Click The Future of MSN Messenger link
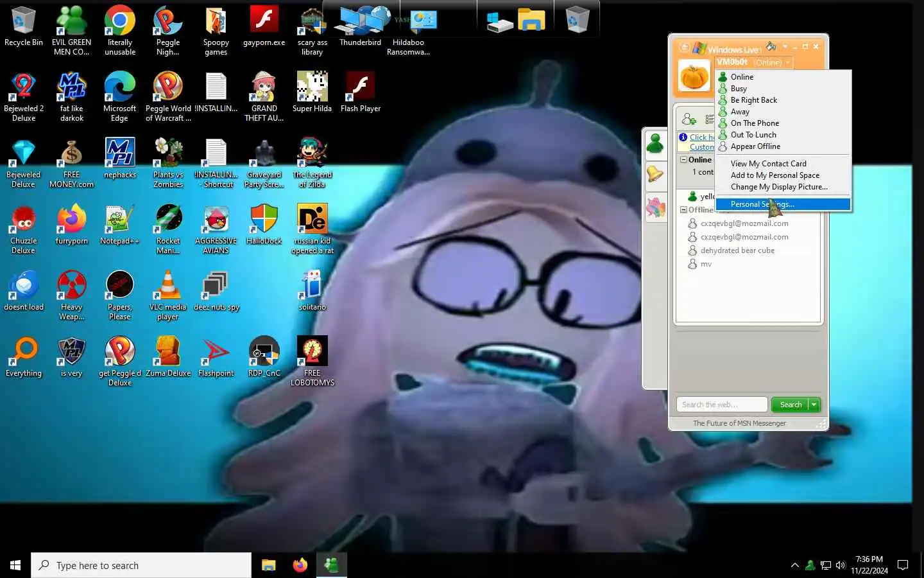The image size is (924, 578). pyautogui.click(x=739, y=423)
